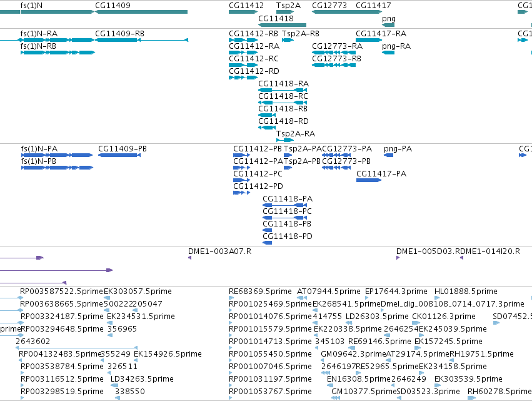
Task: Open the CG11412 gene label
Action: (246, 6)
